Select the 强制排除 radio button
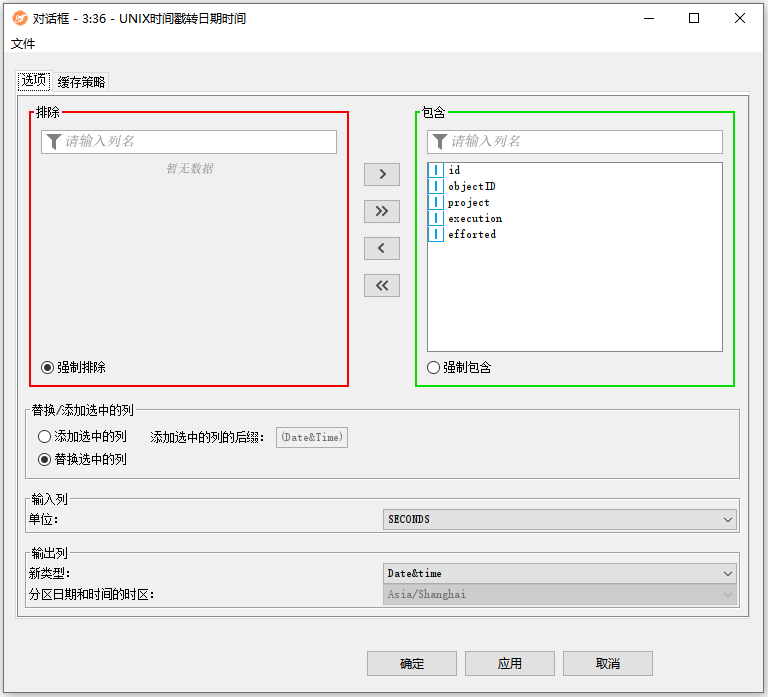Viewport: 768px width, 697px height. (x=47, y=367)
